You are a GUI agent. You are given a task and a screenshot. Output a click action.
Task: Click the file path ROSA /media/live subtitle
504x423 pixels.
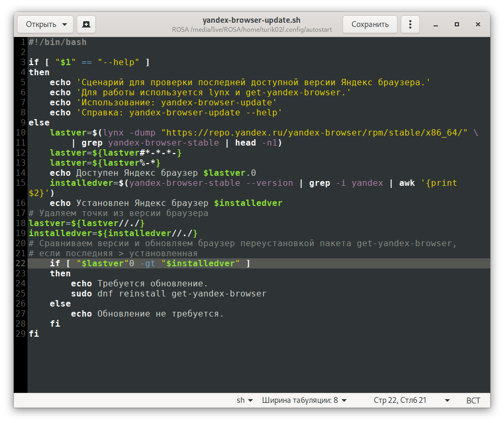click(x=252, y=30)
